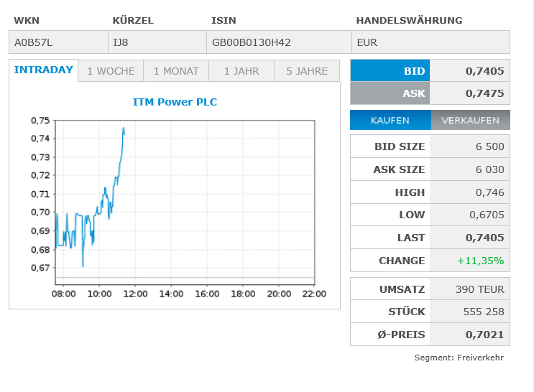Open the 5 JAHRE chart tab

pyautogui.click(x=307, y=71)
